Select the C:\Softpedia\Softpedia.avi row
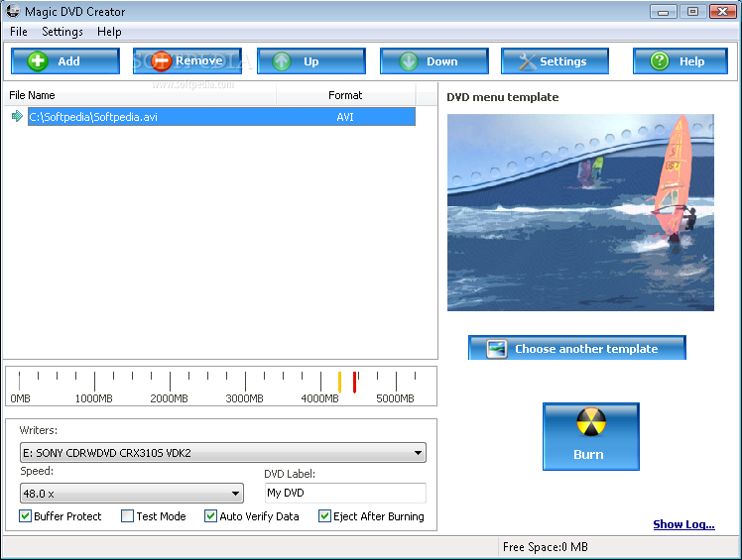The width and height of the screenshot is (742, 560). click(221, 116)
